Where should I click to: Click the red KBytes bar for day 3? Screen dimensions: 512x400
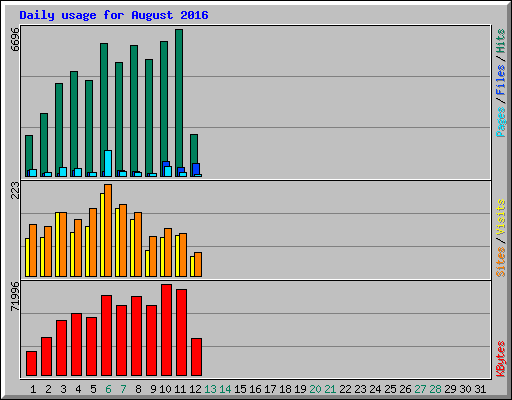pos(61,348)
